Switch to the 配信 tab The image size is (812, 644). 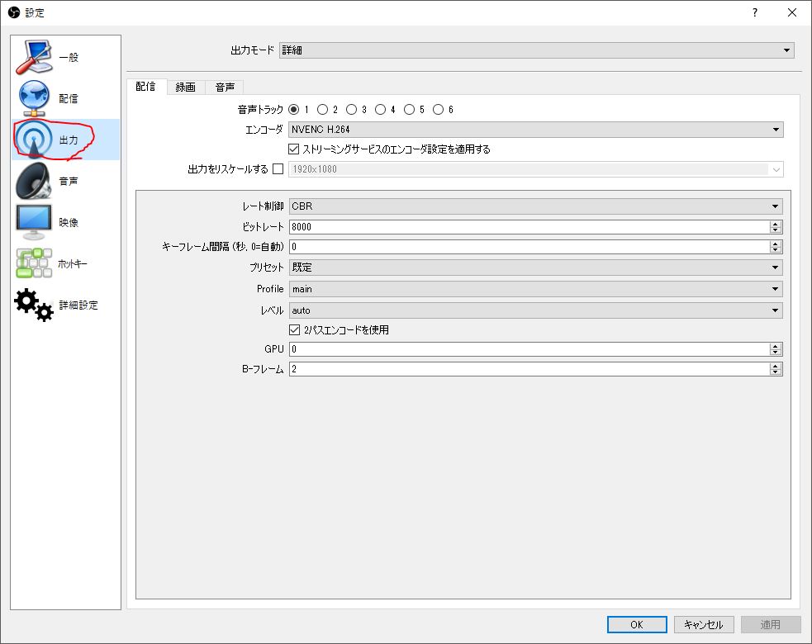(146, 87)
